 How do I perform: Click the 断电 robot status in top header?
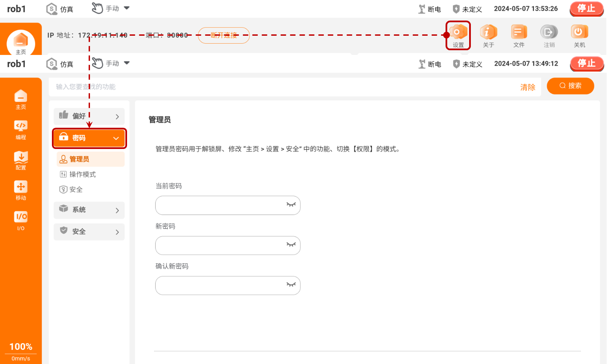(430, 9)
